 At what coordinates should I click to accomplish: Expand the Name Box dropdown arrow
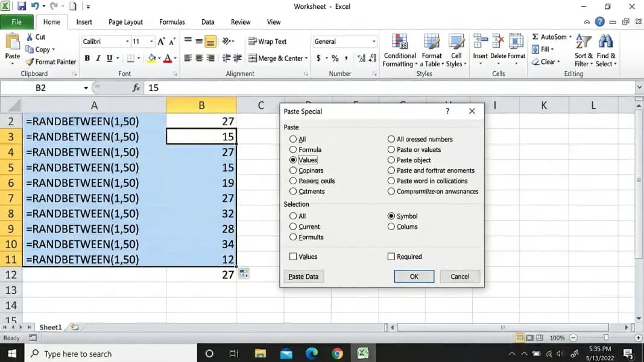[x=86, y=88]
